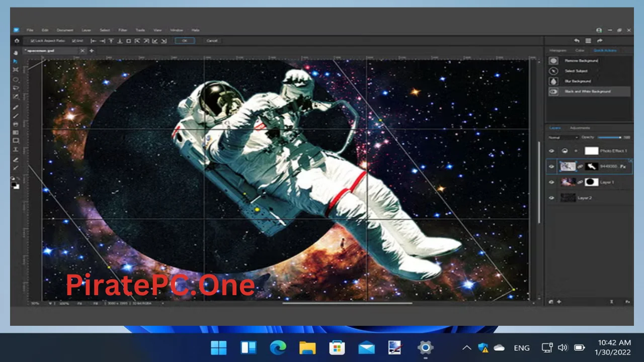
Task: Click the top-left corner arrow icon
Action: 137,41
